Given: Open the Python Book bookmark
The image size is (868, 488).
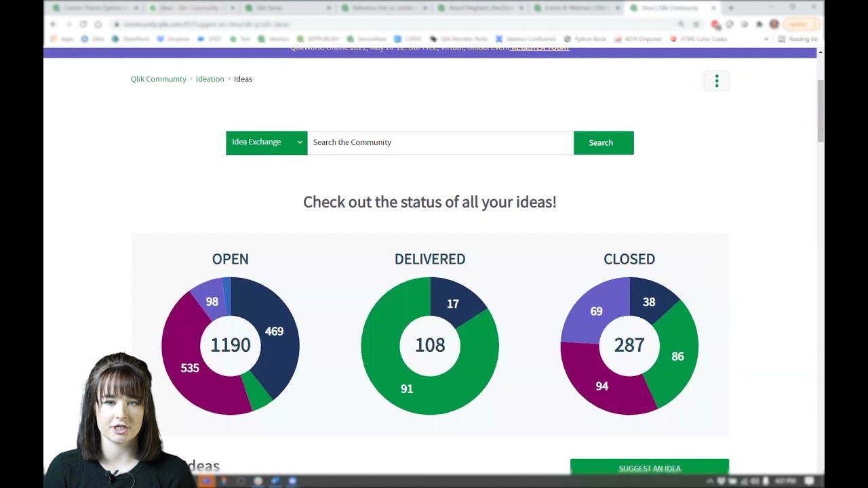Looking at the screenshot, I should (x=585, y=39).
